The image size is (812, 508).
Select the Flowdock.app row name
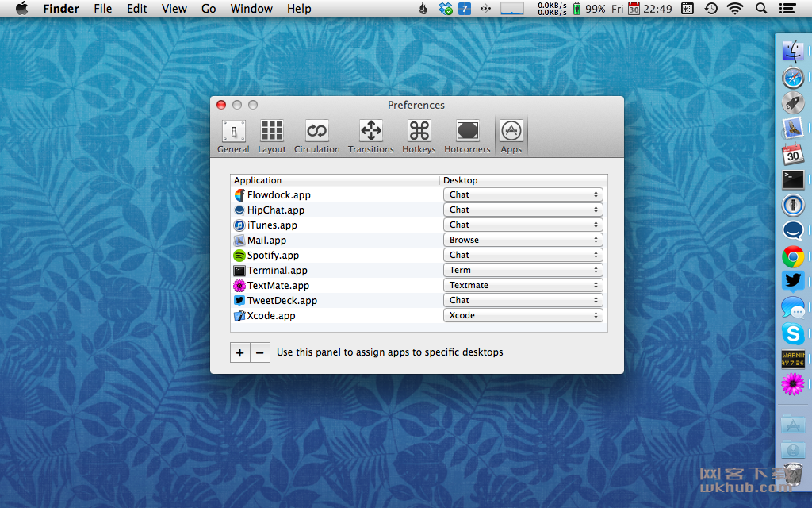[278, 195]
